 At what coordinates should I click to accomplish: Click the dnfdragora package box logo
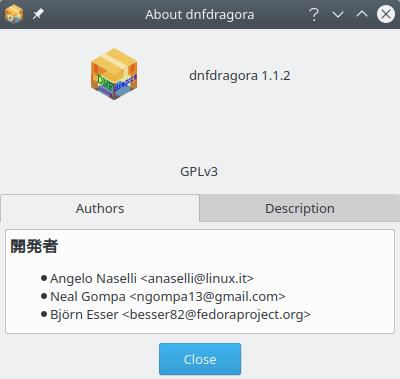[x=114, y=74]
